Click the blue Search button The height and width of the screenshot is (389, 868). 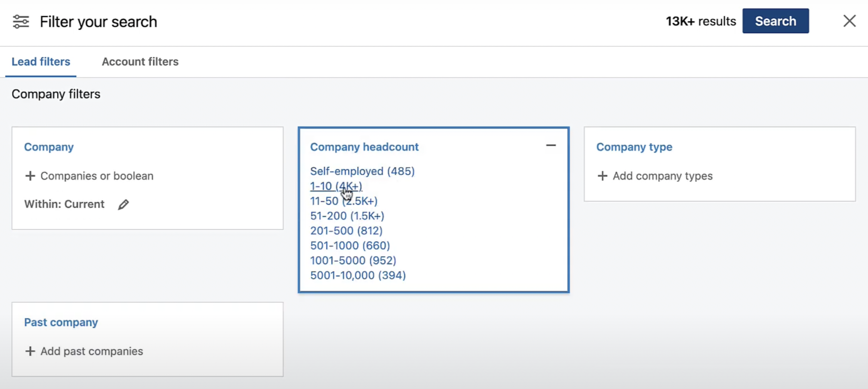[775, 21]
